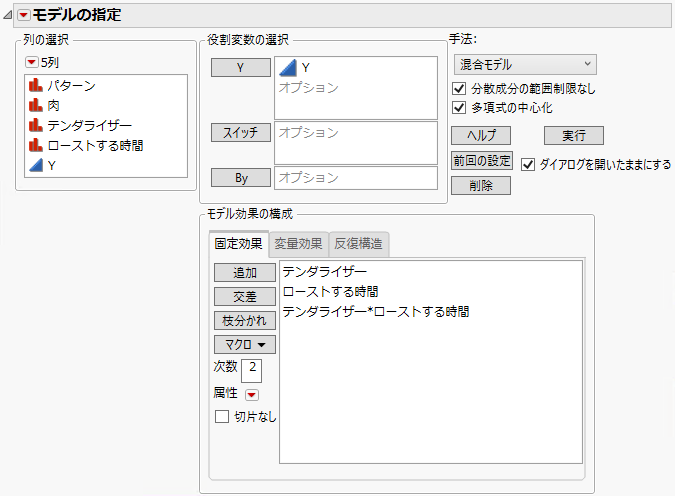Collapse the モデルの指定 outline triangle
Image resolution: width=675 pixels, height=496 pixels.
8,15
